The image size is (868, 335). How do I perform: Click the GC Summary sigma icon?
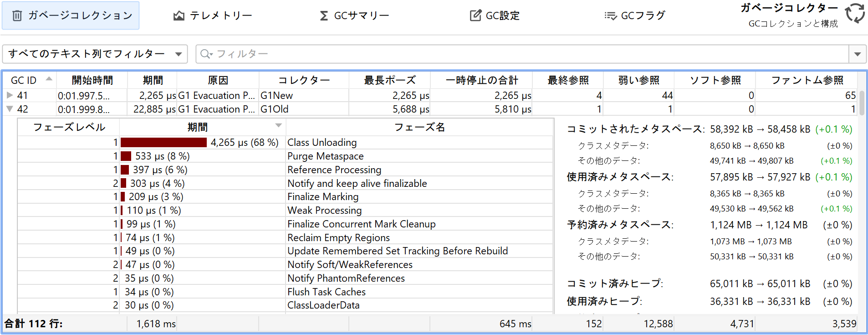click(324, 16)
